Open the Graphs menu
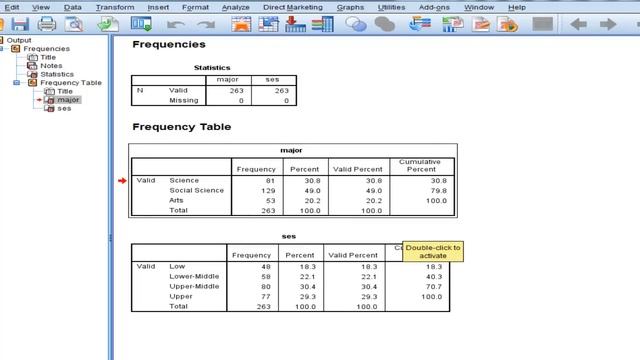Screen dimensions: 640x360 tap(350, 7)
